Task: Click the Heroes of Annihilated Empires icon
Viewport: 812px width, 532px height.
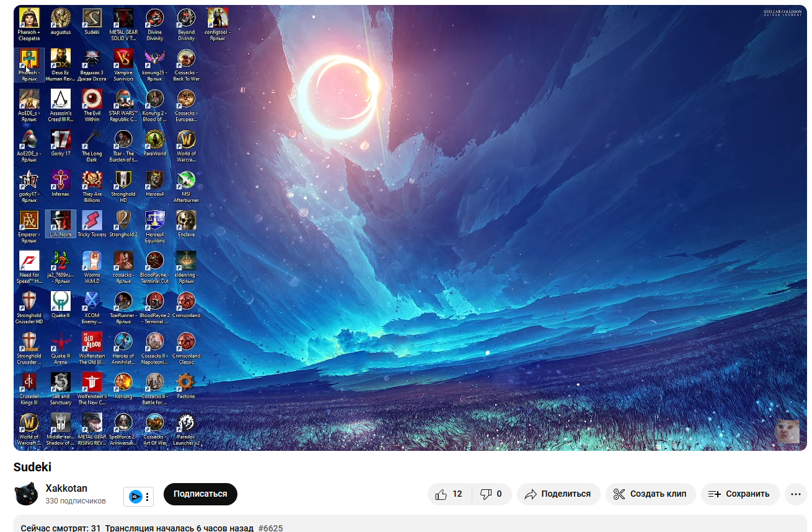Action: coord(123,348)
